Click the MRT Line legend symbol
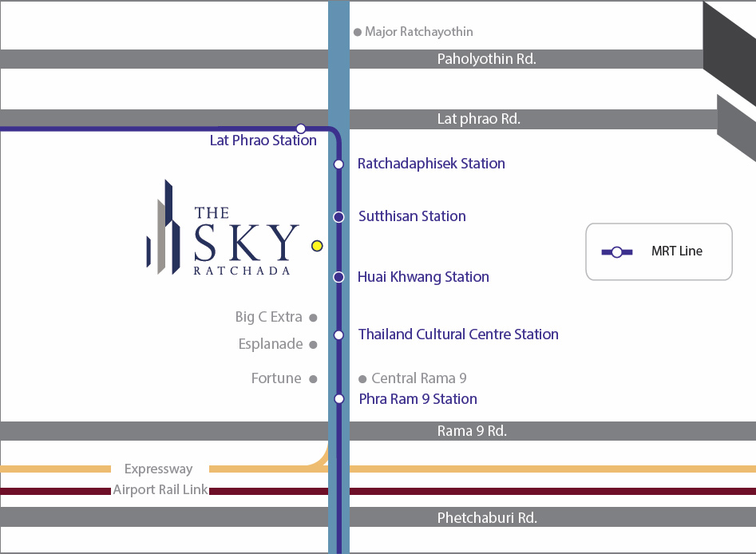The width and height of the screenshot is (756, 554). pos(617,252)
